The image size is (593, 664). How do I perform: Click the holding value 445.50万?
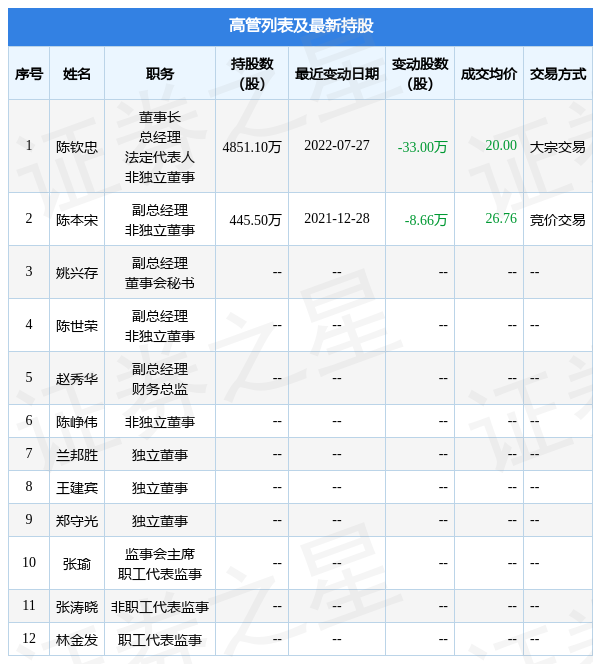[x=255, y=220]
